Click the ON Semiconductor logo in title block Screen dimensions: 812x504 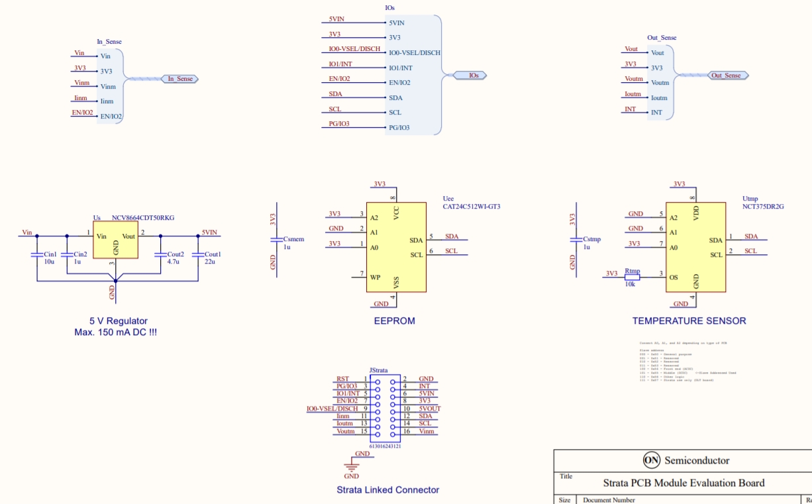pos(651,460)
